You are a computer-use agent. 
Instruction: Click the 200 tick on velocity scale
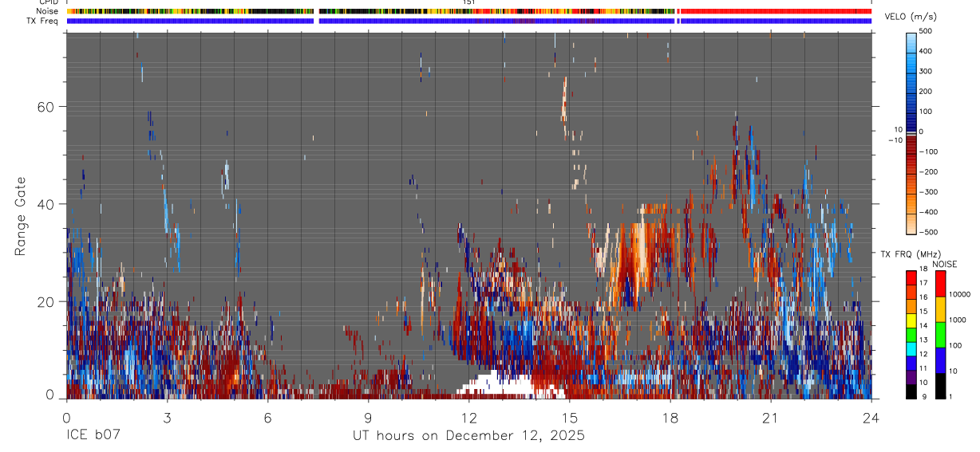coord(927,92)
